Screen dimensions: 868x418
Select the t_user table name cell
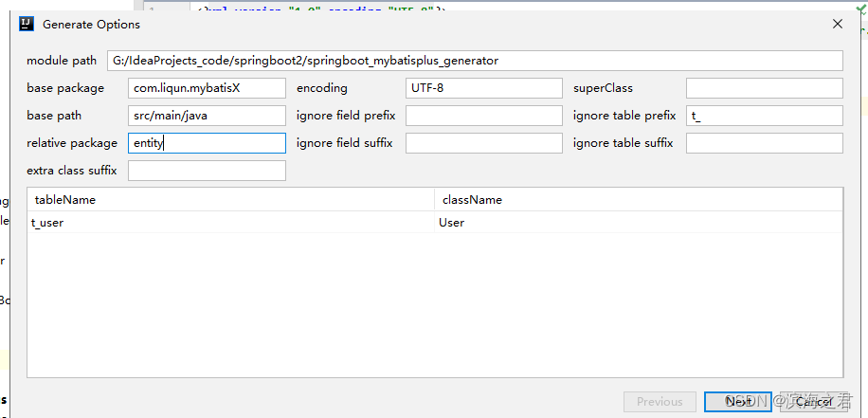[x=231, y=223]
